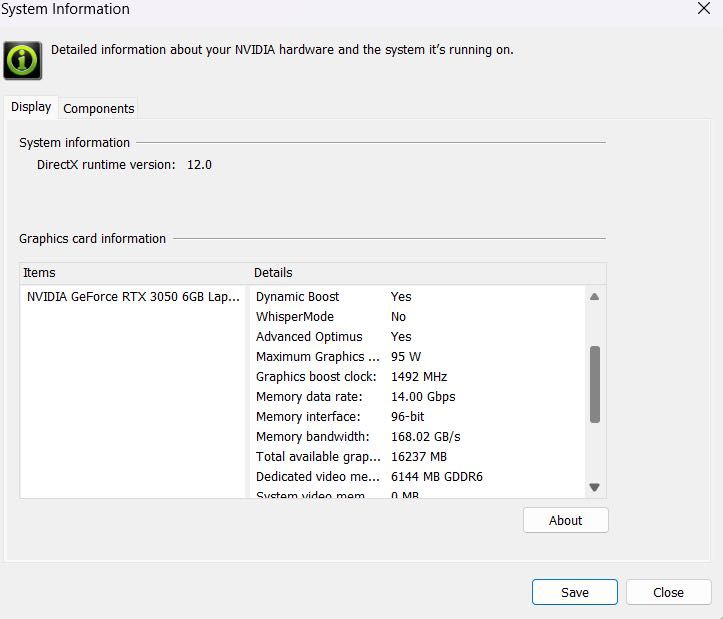Click the scroll up arrow in Details list
The width and height of the screenshot is (723, 619).
point(594,297)
